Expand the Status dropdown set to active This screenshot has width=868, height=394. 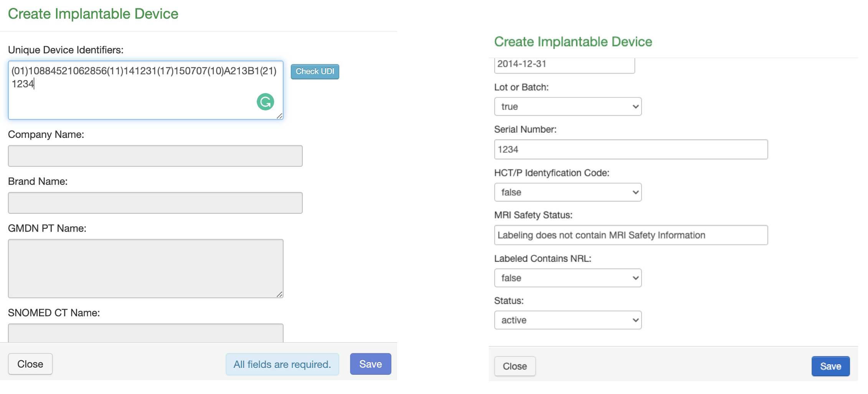(568, 320)
